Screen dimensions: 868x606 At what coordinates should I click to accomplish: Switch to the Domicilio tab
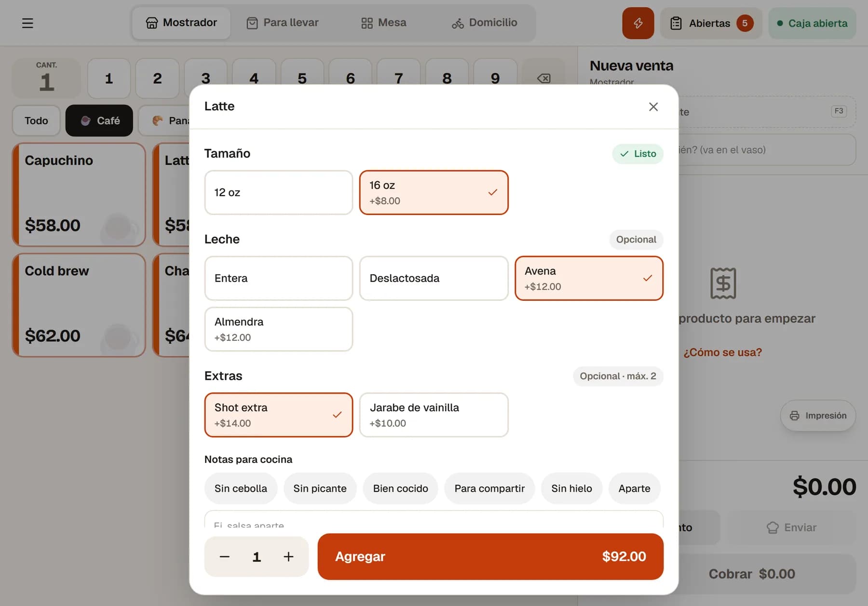[485, 23]
